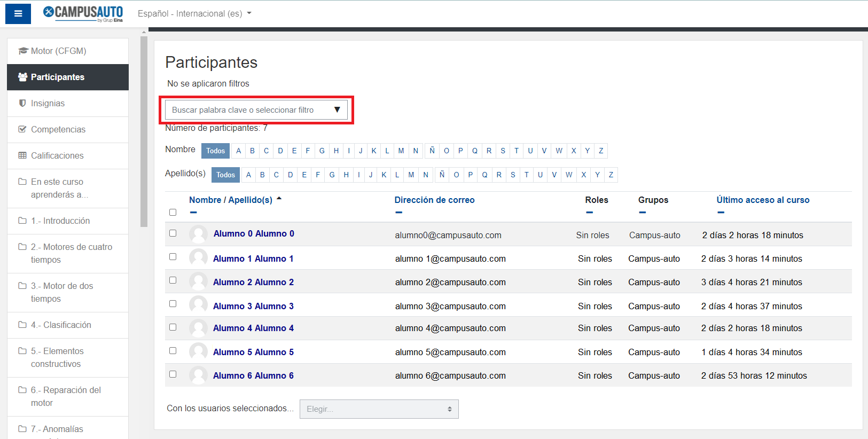Expand the keyword search filter dropdown
Viewport: 868px width, 439px height.
pos(337,110)
